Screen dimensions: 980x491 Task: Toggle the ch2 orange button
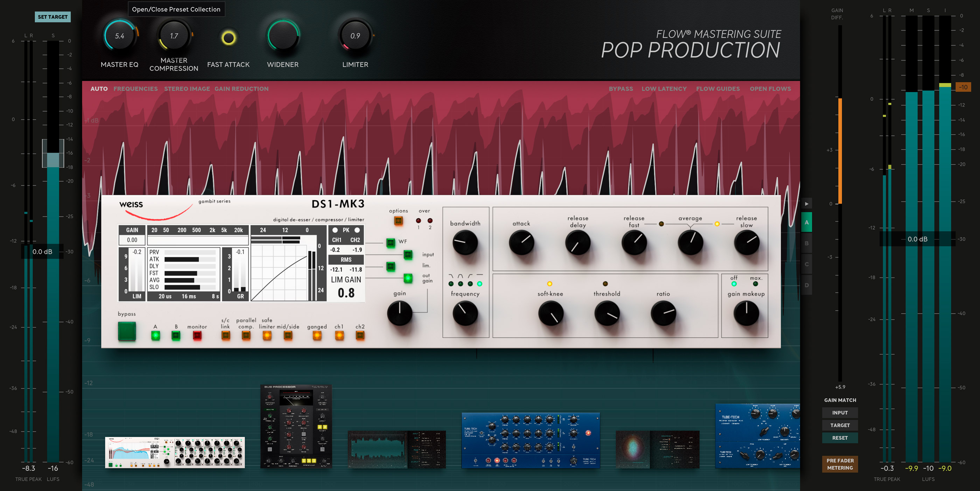click(x=360, y=335)
